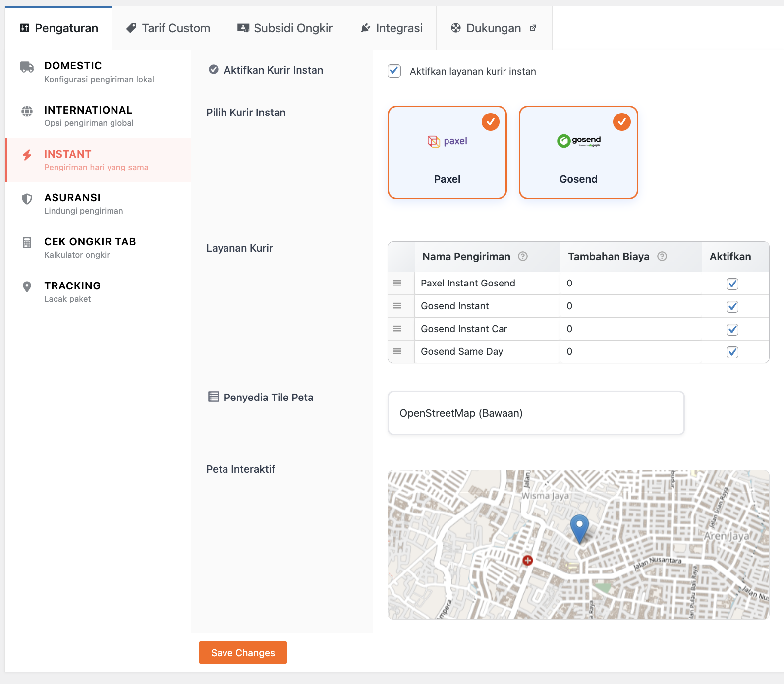Image resolution: width=784 pixels, height=684 pixels.
Task: Switch to the Tarif Custom tab
Action: (x=168, y=28)
